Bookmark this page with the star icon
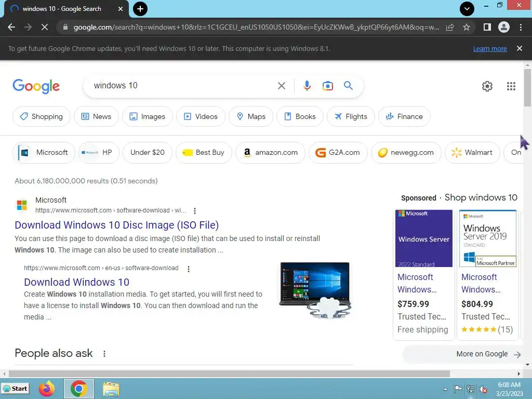 pyautogui.click(x=467, y=27)
